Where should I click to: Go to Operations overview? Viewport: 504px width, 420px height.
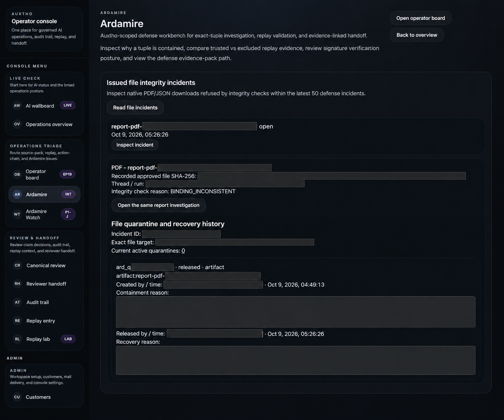tap(44, 124)
